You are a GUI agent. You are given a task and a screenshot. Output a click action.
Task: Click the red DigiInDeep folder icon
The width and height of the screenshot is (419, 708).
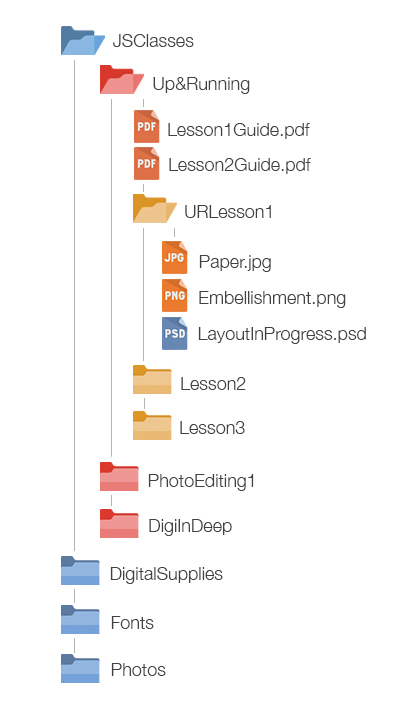coord(119,523)
